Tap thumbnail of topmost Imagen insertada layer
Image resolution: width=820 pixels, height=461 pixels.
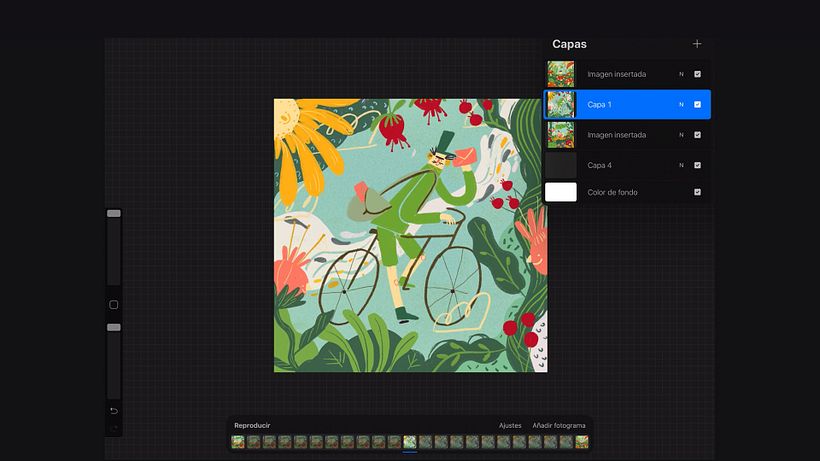click(x=561, y=74)
